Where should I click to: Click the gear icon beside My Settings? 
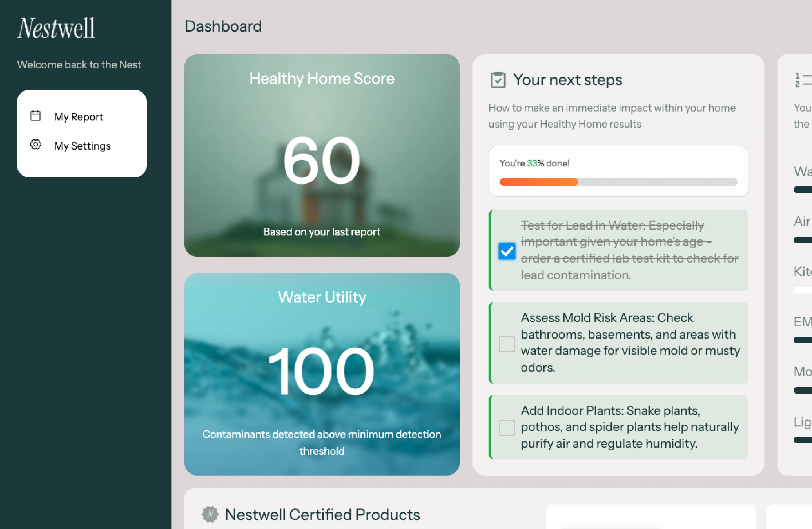(36, 145)
